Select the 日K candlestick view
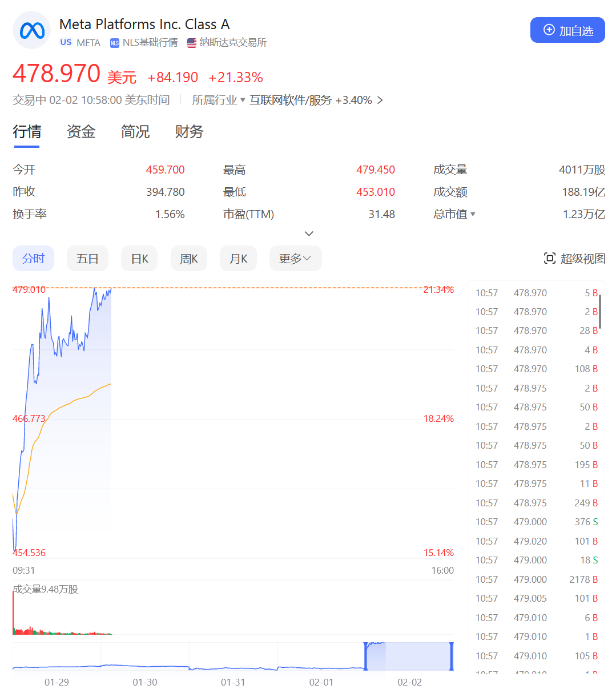The width and height of the screenshot is (616, 689). tap(139, 258)
